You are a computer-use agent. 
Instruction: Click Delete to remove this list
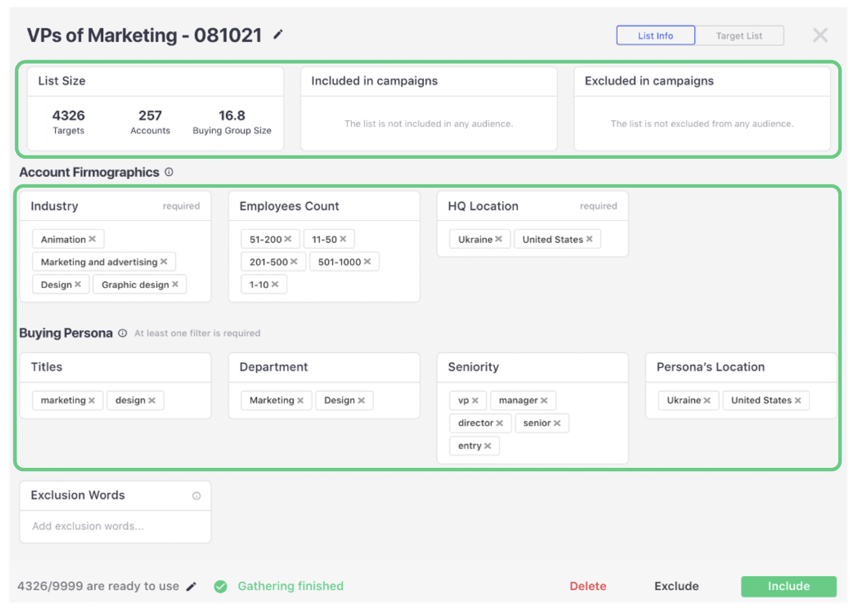(x=588, y=586)
